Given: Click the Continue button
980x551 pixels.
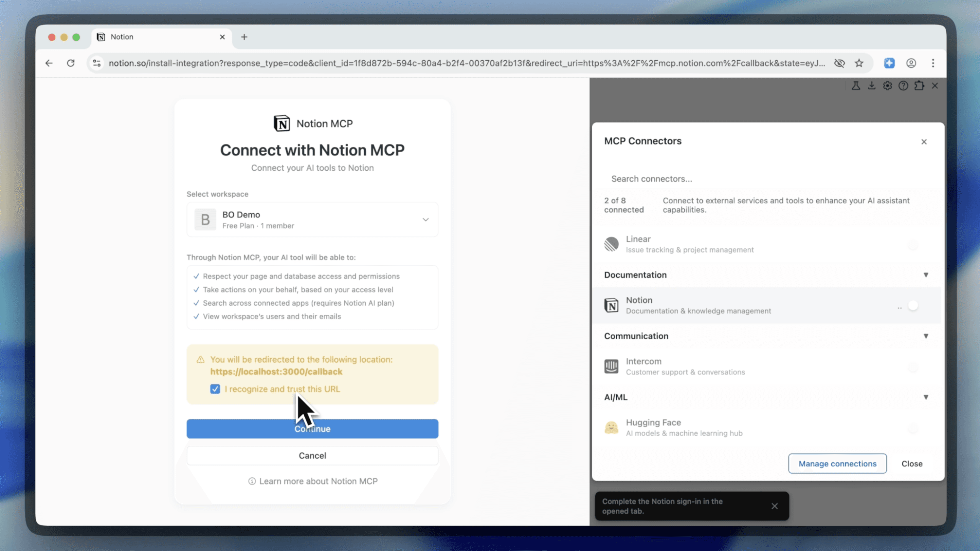Looking at the screenshot, I should click(312, 429).
